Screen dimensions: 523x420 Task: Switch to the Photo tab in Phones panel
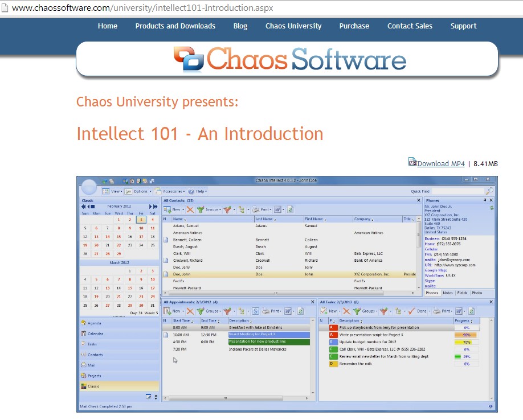477,293
